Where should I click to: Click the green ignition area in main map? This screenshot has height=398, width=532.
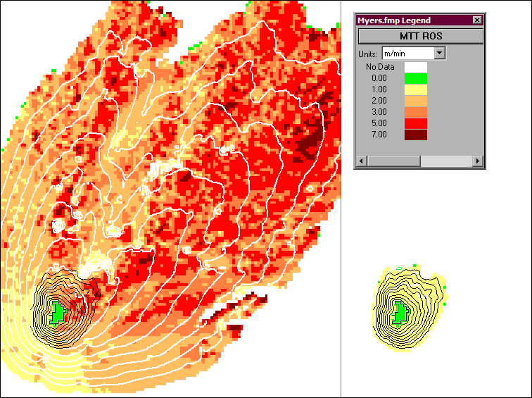click(58, 313)
